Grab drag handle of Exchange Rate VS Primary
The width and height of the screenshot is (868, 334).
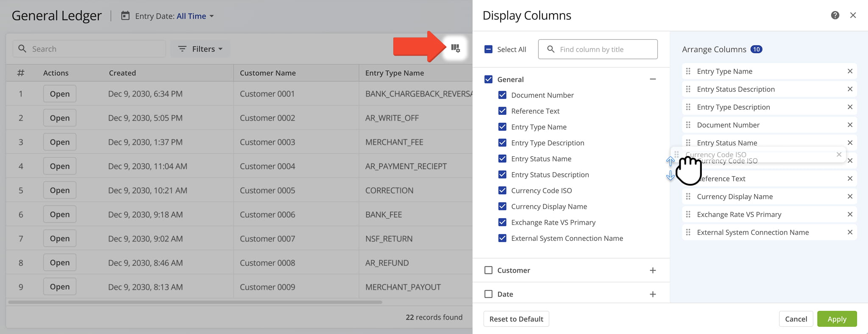(688, 214)
